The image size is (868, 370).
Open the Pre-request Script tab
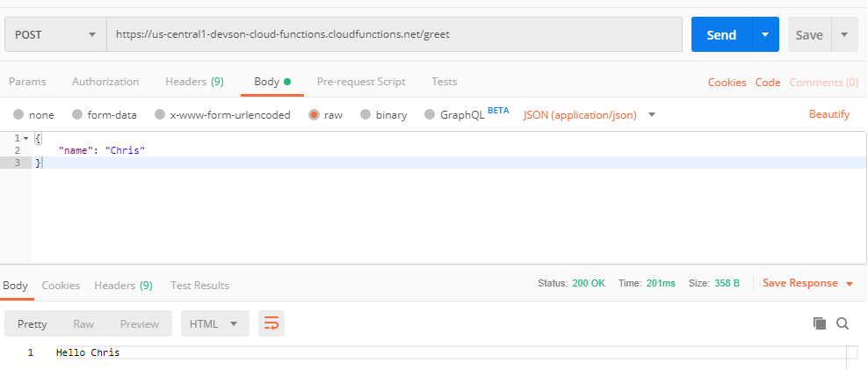(361, 82)
